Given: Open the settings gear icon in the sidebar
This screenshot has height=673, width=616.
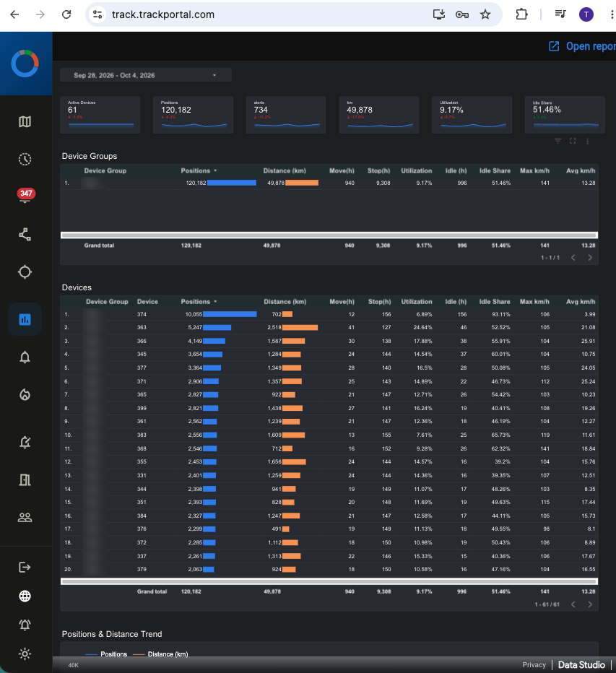Looking at the screenshot, I should click(x=25, y=654).
